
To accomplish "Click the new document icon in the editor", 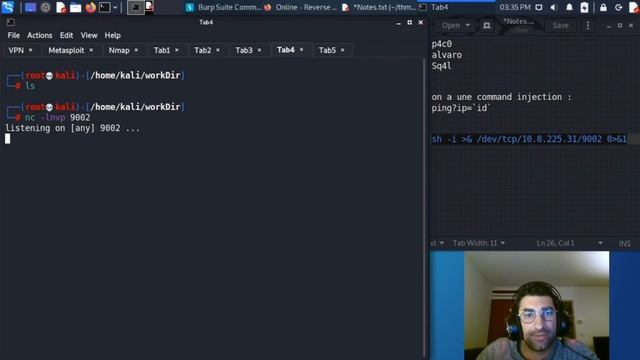I will pyautogui.click(x=487, y=25).
